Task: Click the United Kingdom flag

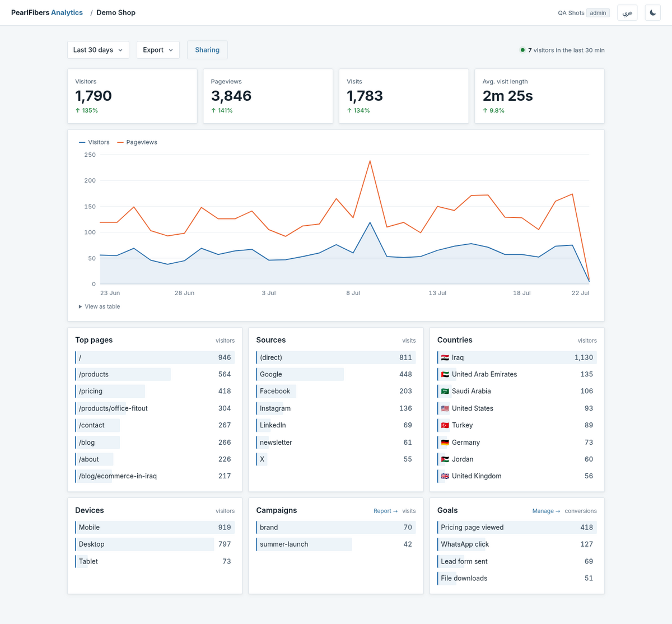Action: pyautogui.click(x=445, y=476)
